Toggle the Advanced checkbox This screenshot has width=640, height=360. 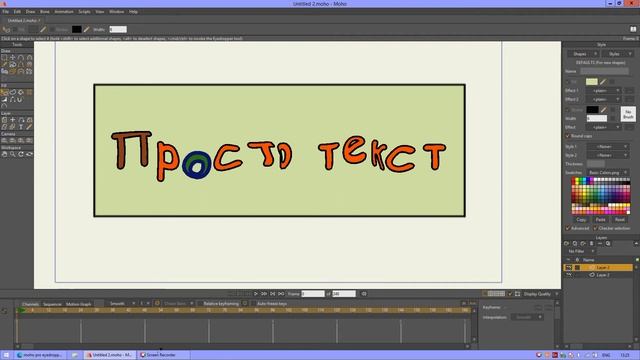point(567,228)
